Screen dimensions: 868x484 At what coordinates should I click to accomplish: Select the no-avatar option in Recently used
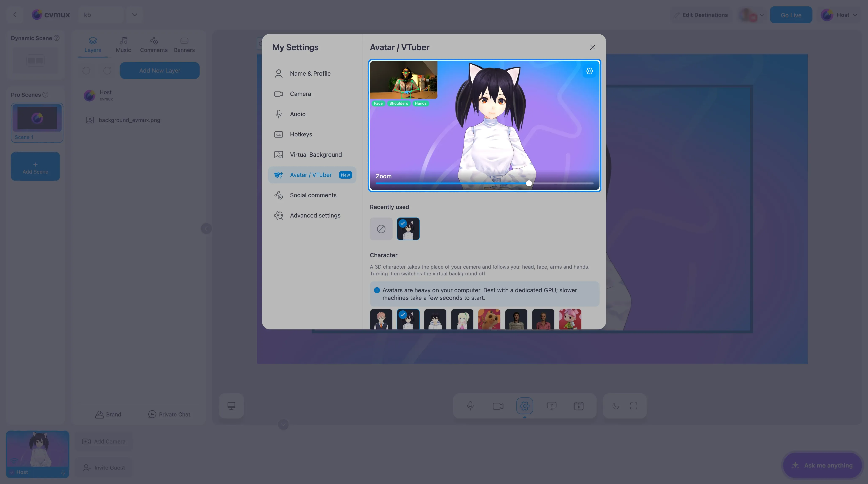pos(381,229)
